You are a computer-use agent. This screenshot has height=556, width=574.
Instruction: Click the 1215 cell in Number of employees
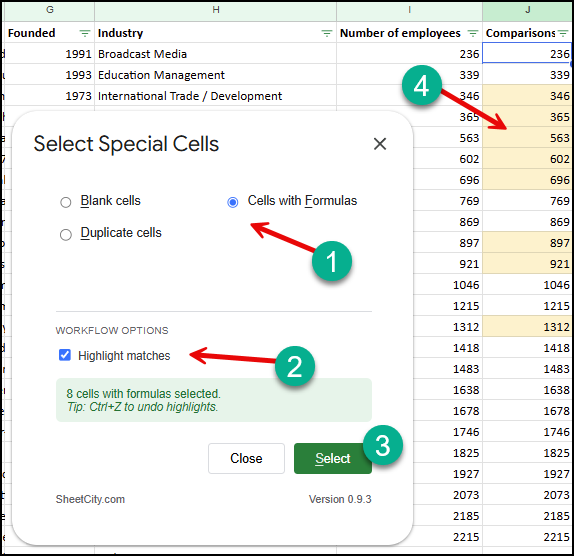447,306
